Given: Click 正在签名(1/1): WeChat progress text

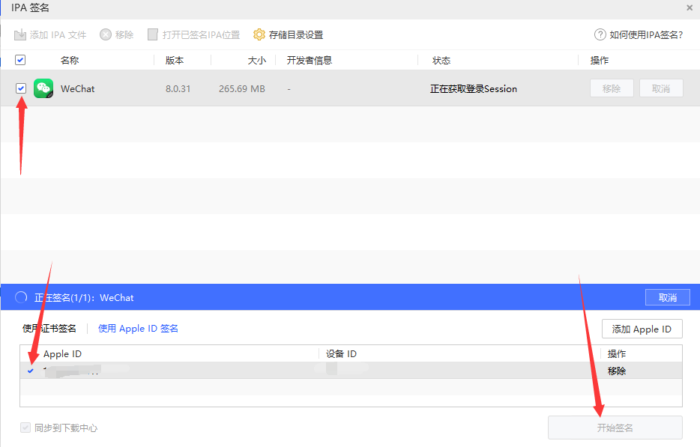Looking at the screenshot, I should (x=84, y=298).
